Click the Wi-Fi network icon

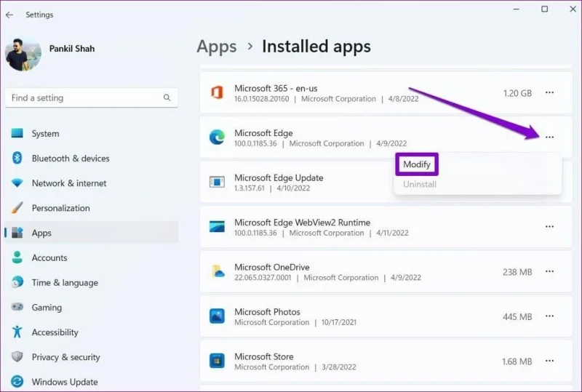click(17, 183)
